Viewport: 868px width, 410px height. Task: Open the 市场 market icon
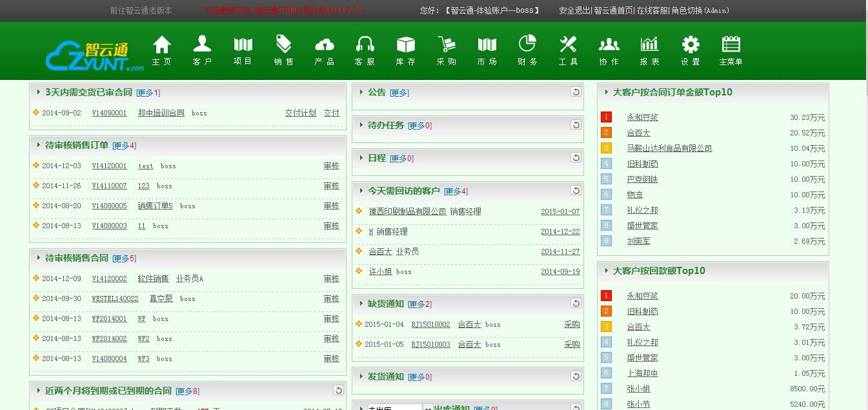[x=487, y=50]
